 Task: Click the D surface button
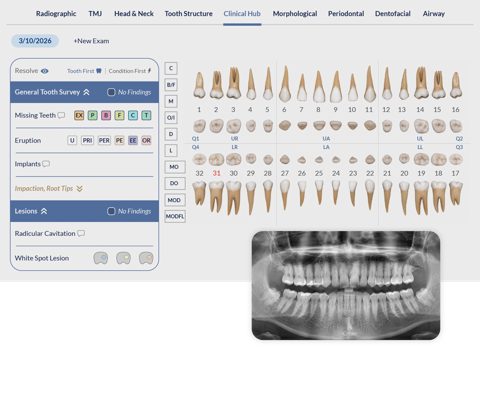(x=171, y=134)
